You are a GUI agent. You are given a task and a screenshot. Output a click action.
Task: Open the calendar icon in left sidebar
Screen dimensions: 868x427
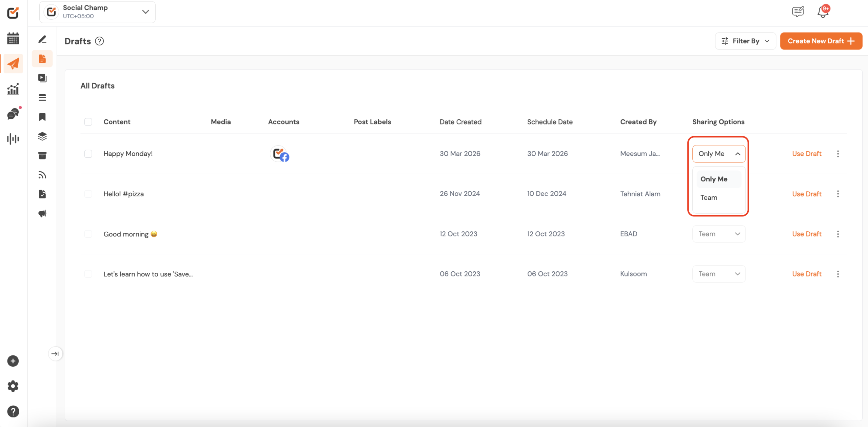point(13,38)
